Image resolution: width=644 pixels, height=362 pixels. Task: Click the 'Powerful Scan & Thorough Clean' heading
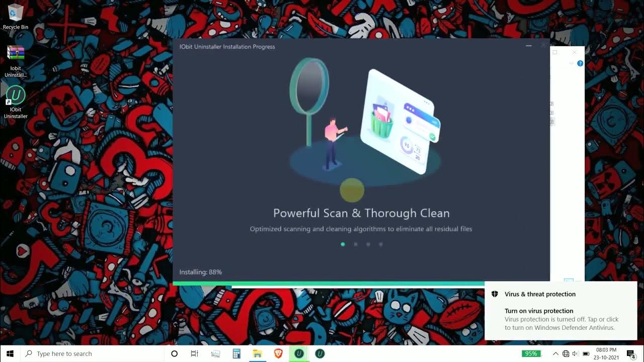(361, 213)
